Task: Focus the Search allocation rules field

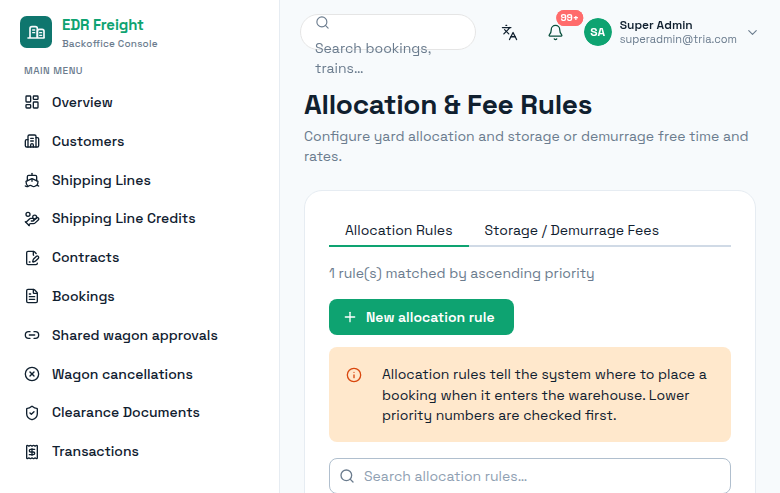Action: pos(530,476)
